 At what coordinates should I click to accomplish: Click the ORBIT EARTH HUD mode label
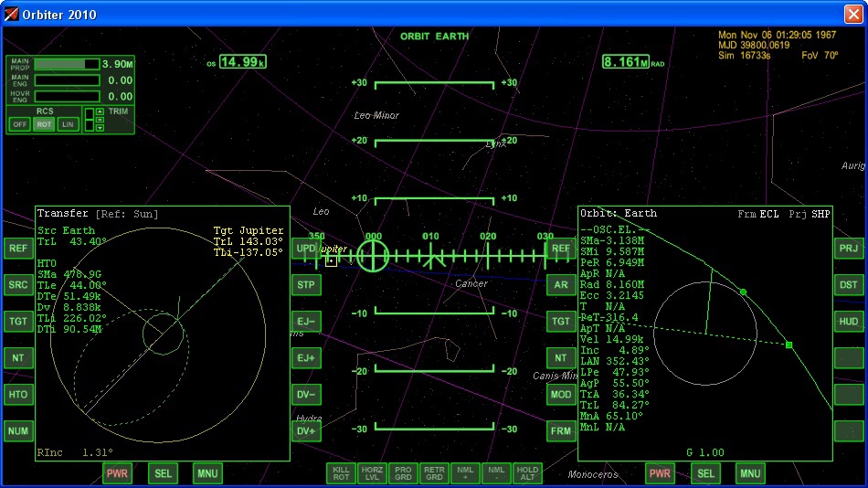coord(435,37)
